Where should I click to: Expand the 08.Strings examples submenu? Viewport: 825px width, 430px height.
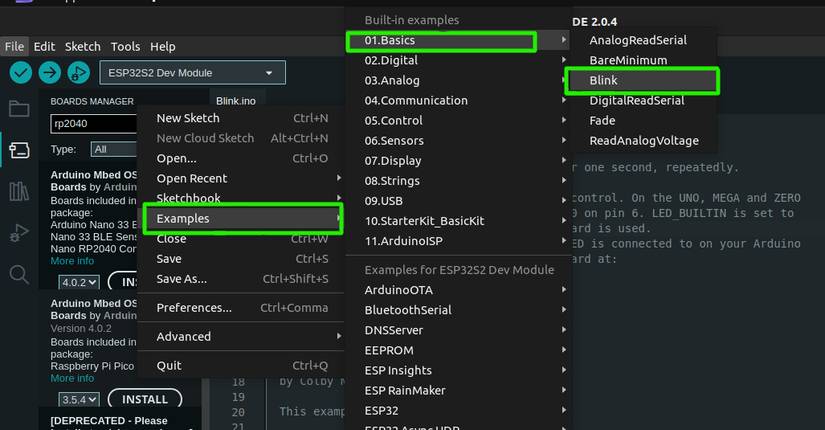(x=458, y=181)
